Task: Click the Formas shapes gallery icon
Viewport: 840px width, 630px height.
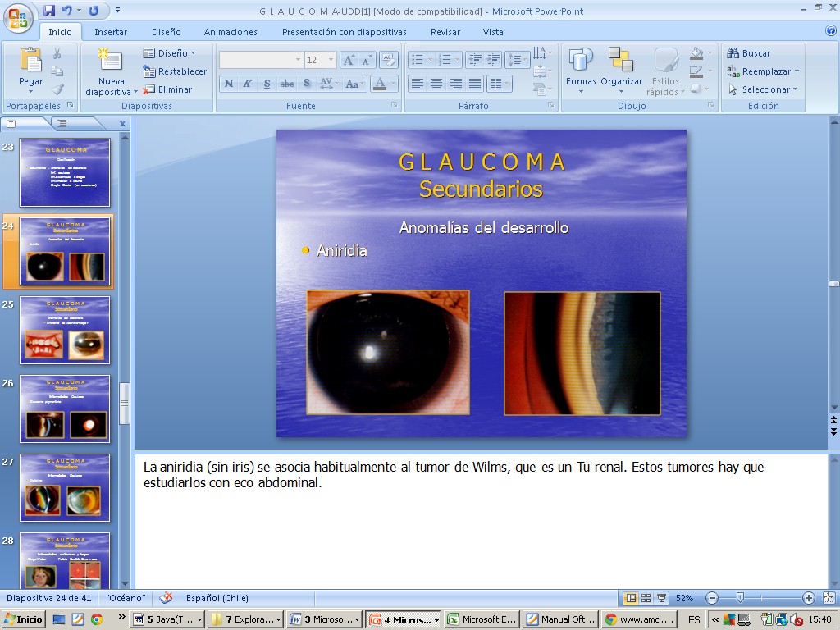Action: tap(581, 61)
